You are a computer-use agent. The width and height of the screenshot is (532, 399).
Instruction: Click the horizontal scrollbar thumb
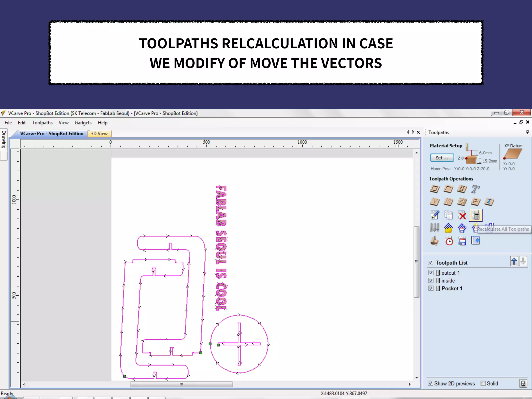pyautogui.click(x=181, y=384)
